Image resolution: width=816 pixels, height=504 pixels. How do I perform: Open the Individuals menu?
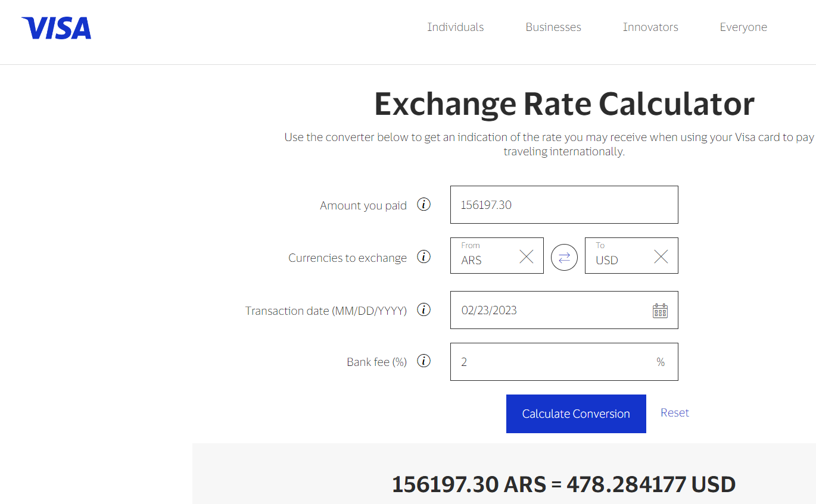(x=455, y=27)
